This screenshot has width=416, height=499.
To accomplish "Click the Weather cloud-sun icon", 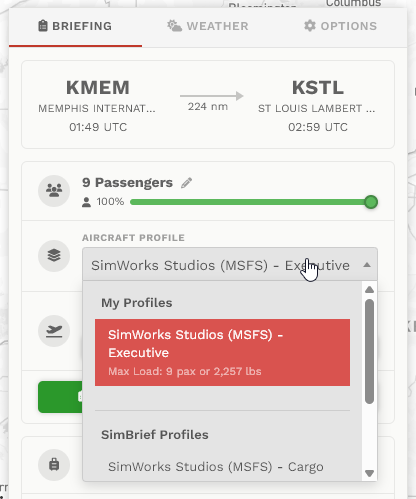I will click(174, 26).
